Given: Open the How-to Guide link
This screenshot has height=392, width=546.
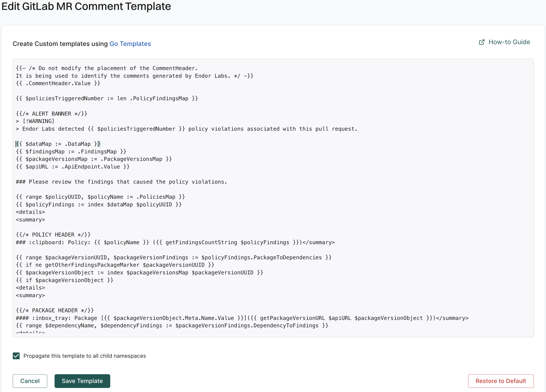Looking at the screenshot, I should (x=509, y=42).
